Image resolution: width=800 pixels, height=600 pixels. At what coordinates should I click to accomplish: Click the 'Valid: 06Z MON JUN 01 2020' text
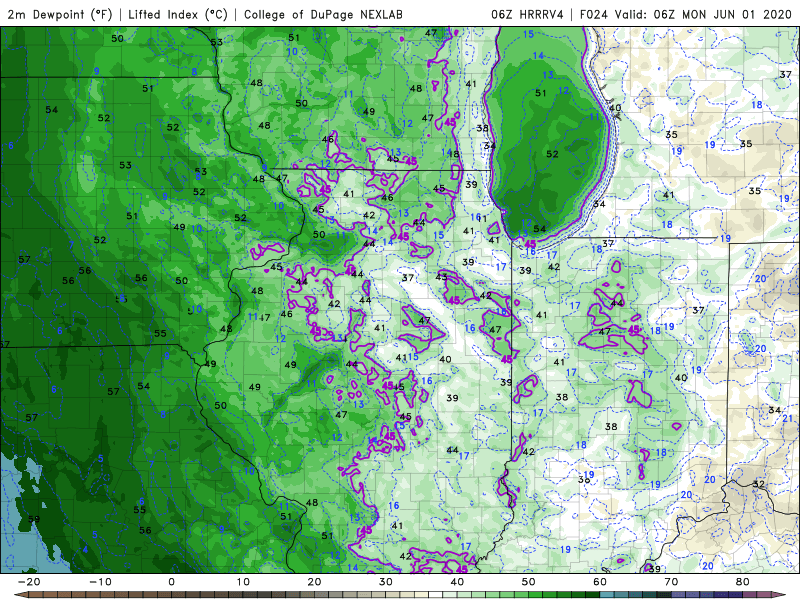click(703, 14)
